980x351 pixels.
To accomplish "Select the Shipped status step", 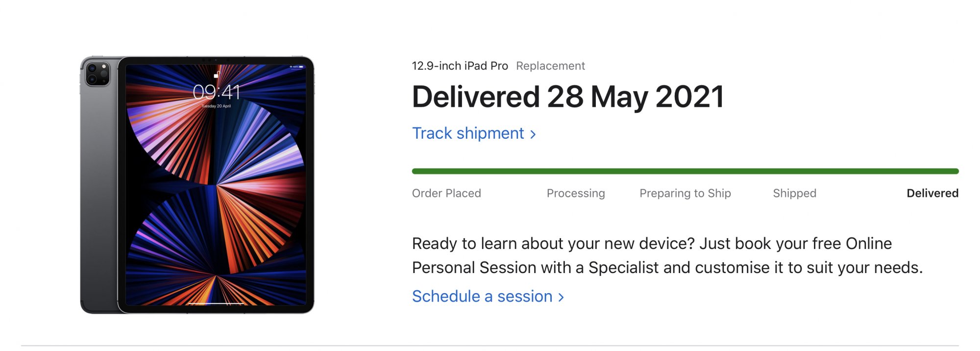I will [x=794, y=193].
